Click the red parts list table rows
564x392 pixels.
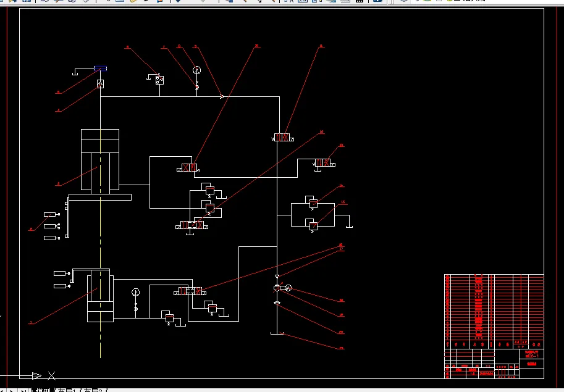[x=494, y=307]
